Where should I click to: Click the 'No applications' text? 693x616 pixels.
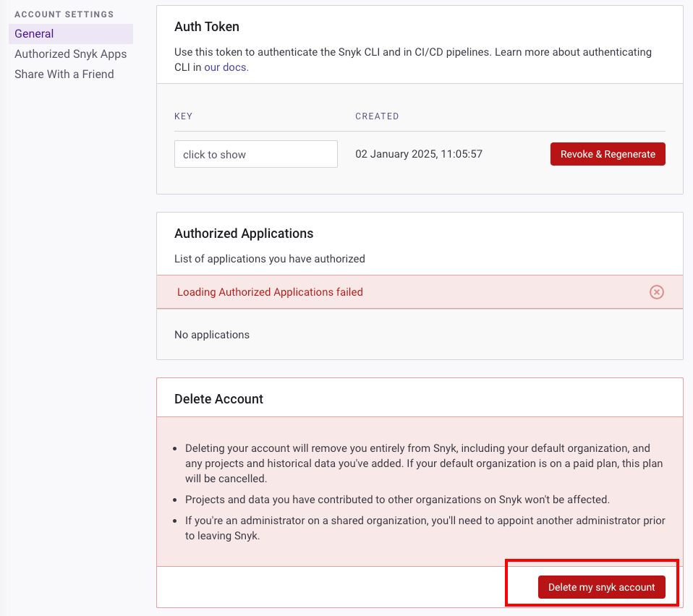(212, 335)
